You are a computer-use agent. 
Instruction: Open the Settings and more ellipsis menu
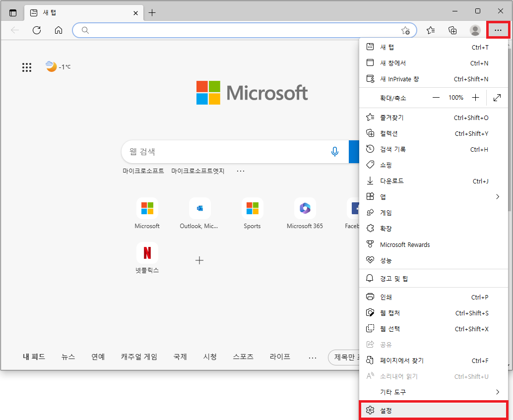click(x=498, y=30)
